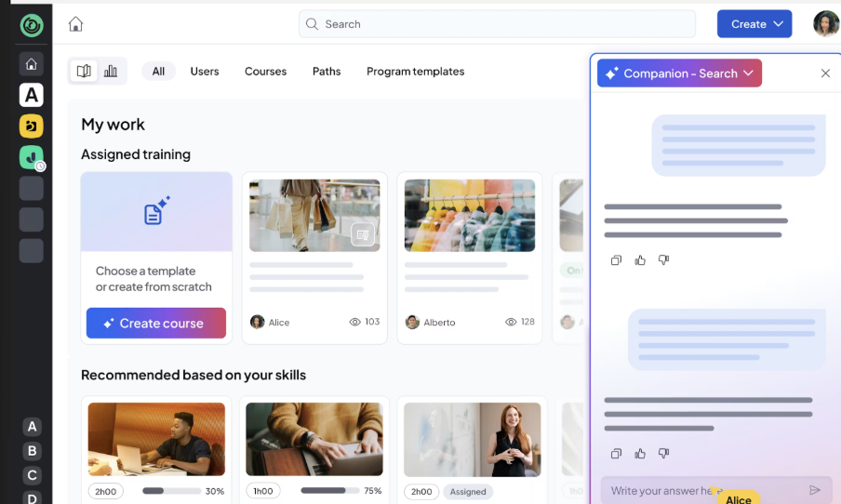Switch to the bar chart analytics view
The image size is (841, 504).
(x=111, y=72)
